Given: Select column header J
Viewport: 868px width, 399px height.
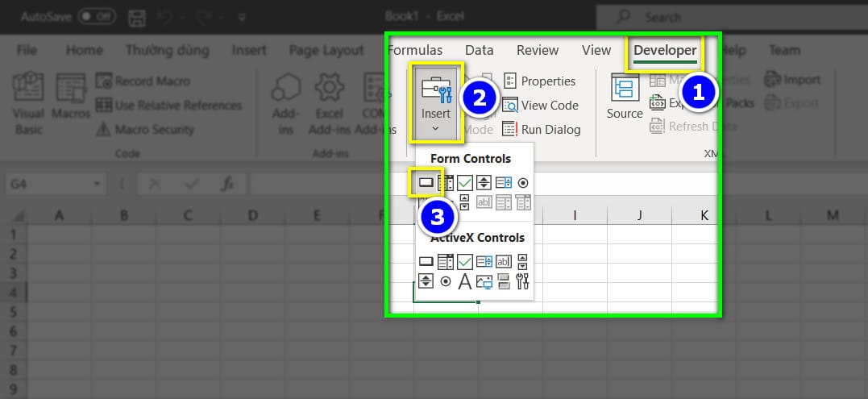Looking at the screenshot, I should (x=639, y=216).
